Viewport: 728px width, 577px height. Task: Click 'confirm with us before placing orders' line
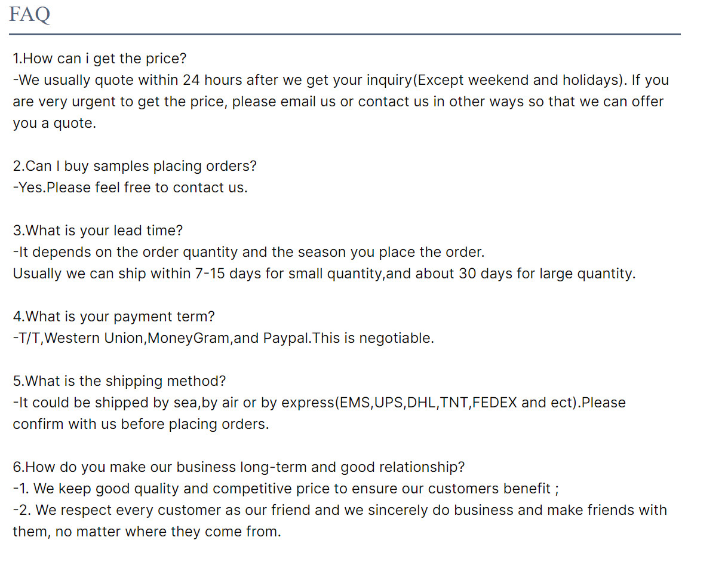click(141, 424)
